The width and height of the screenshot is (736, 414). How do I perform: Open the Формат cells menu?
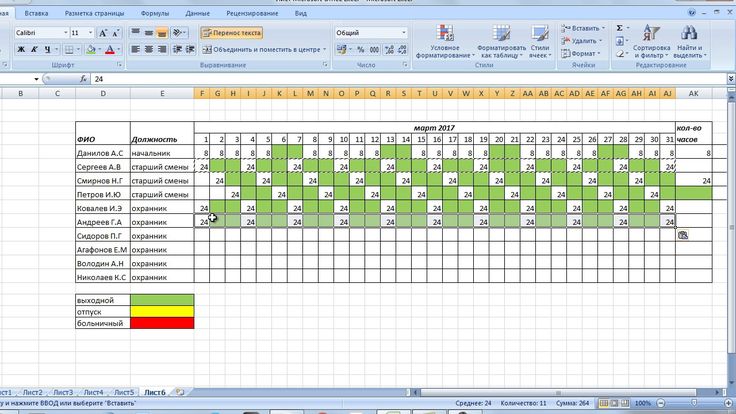pos(581,54)
